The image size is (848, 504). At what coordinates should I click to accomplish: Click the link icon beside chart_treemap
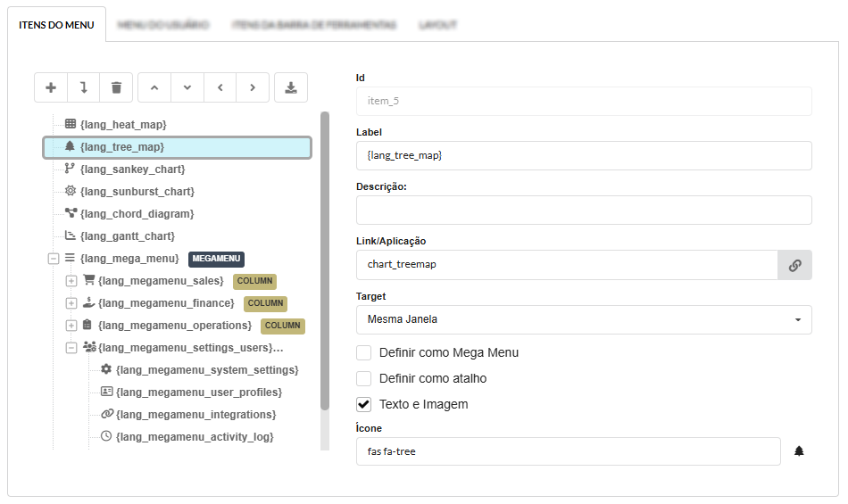(x=794, y=265)
